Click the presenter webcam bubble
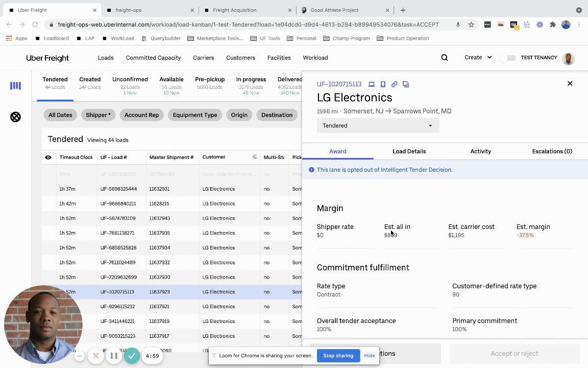Screen dimensions: 588x368 click(x=43, y=325)
